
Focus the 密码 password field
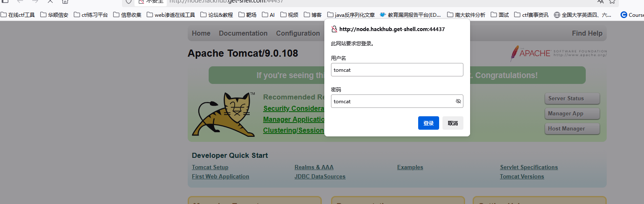[397, 101]
